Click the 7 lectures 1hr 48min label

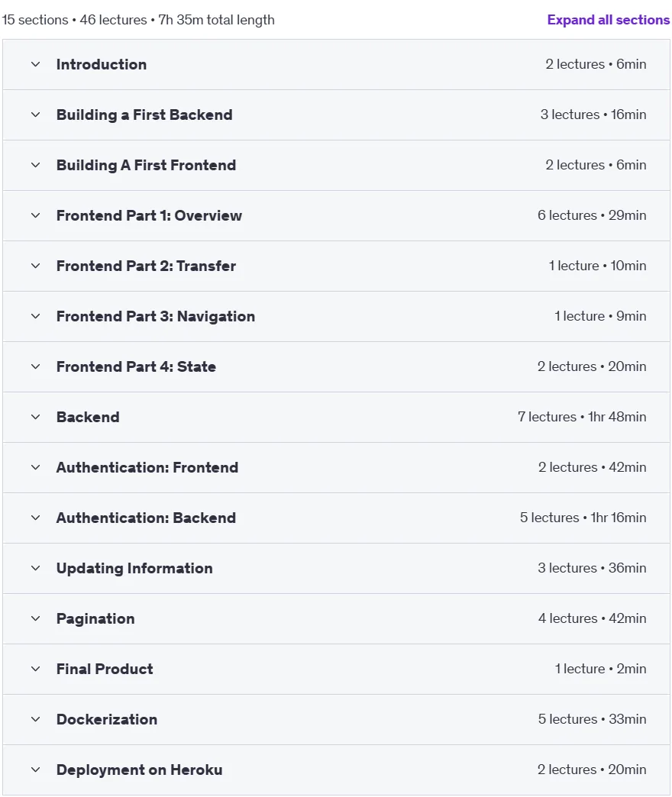(582, 417)
